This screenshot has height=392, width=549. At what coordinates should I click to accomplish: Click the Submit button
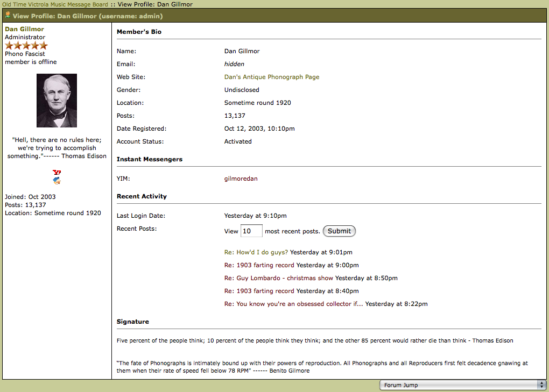point(339,231)
